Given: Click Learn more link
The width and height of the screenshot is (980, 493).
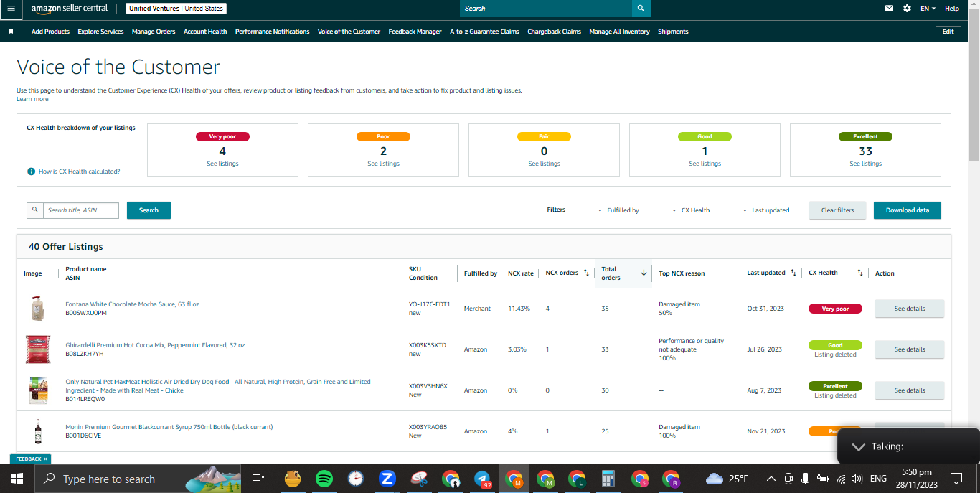Looking at the screenshot, I should coord(32,99).
